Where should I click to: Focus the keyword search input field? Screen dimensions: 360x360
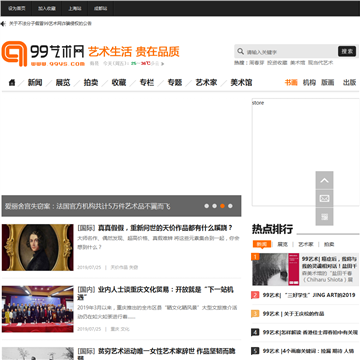(x=291, y=52)
